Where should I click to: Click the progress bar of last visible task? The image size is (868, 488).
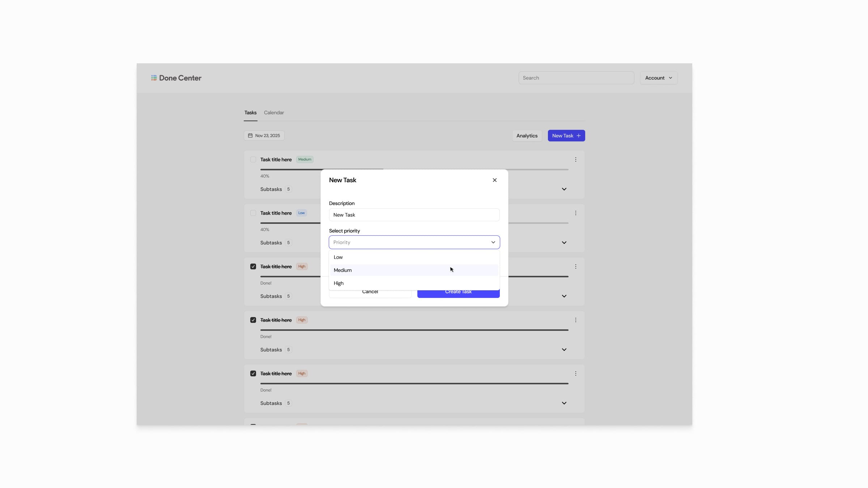(x=414, y=384)
